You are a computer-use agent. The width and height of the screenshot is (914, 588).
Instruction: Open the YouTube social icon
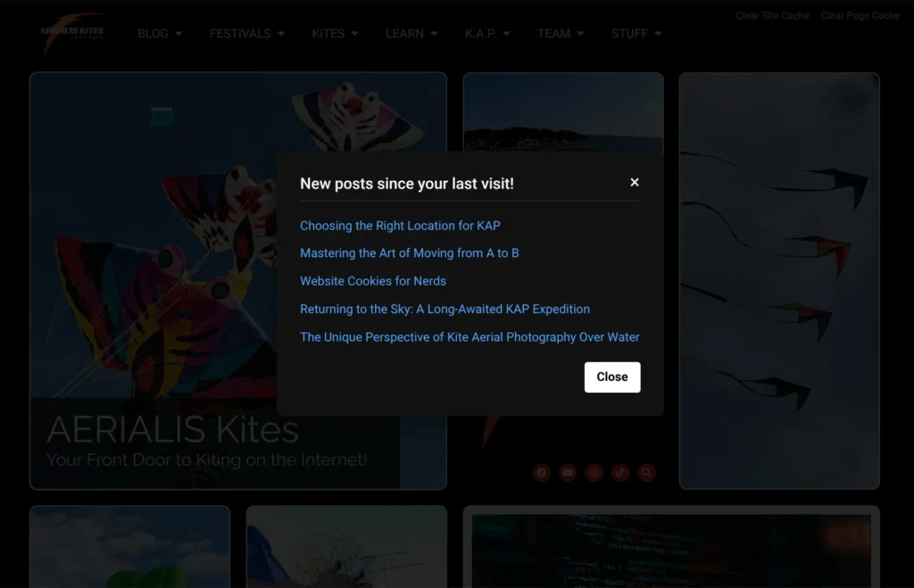[x=568, y=473]
